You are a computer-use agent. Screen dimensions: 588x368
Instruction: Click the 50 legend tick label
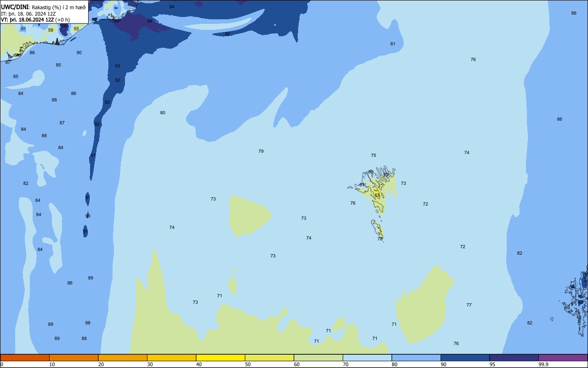[248, 364]
